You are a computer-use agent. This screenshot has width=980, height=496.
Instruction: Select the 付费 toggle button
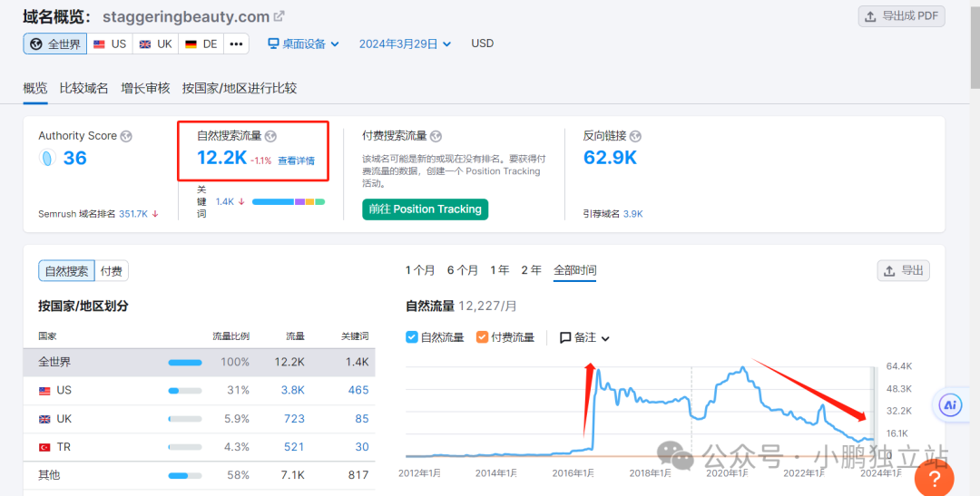[112, 271]
